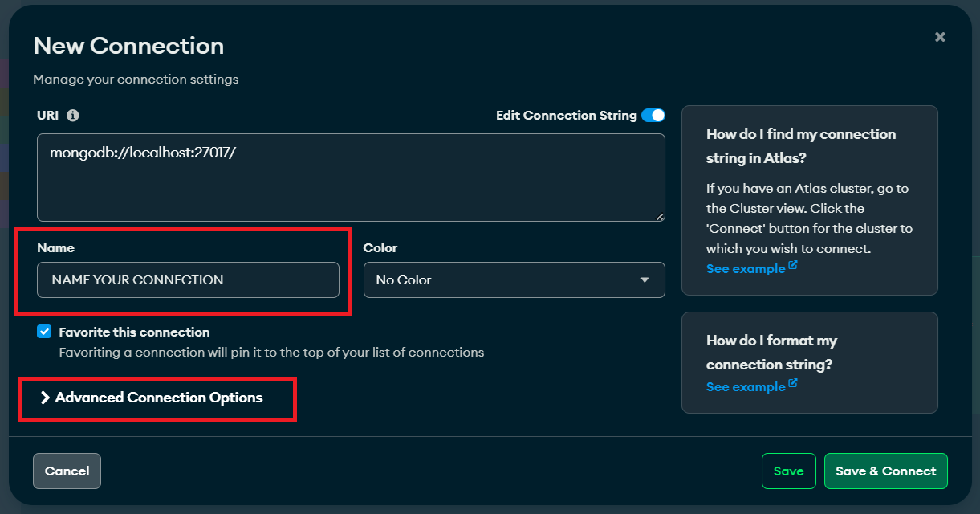The width and height of the screenshot is (980, 514).
Task: Click the Save button
Action: point(788,471)
